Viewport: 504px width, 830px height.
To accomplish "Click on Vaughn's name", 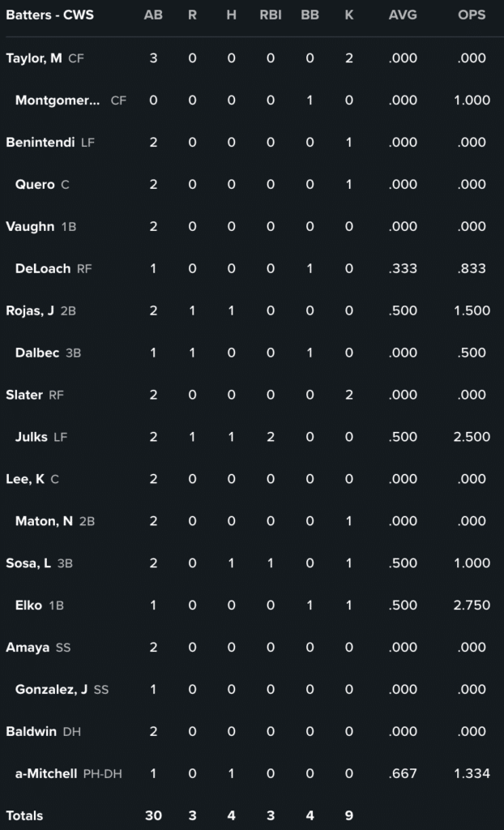I will click(30, 227).
